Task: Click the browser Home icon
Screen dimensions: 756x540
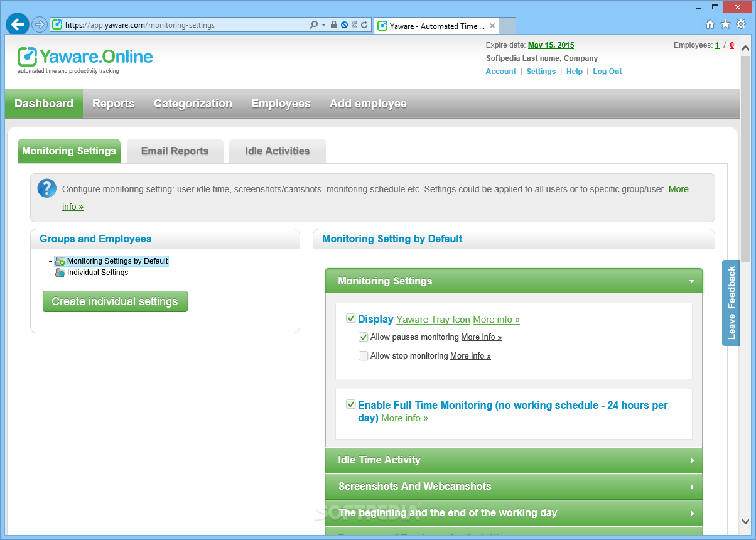Action: (x=710, y=24)
